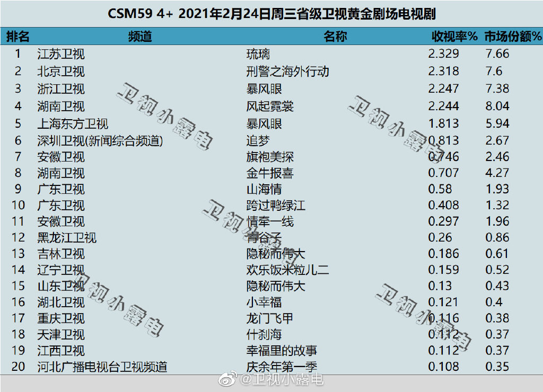The image size is (543, 392).
Task: Click channel cell 天津卫视
Action: point(61,334)
